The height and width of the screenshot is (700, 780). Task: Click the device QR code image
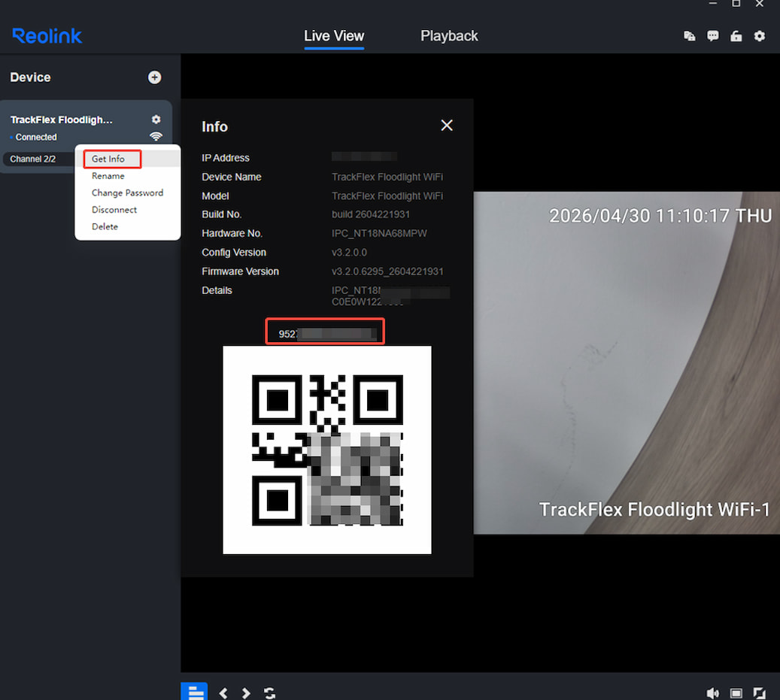pos(327,450)
